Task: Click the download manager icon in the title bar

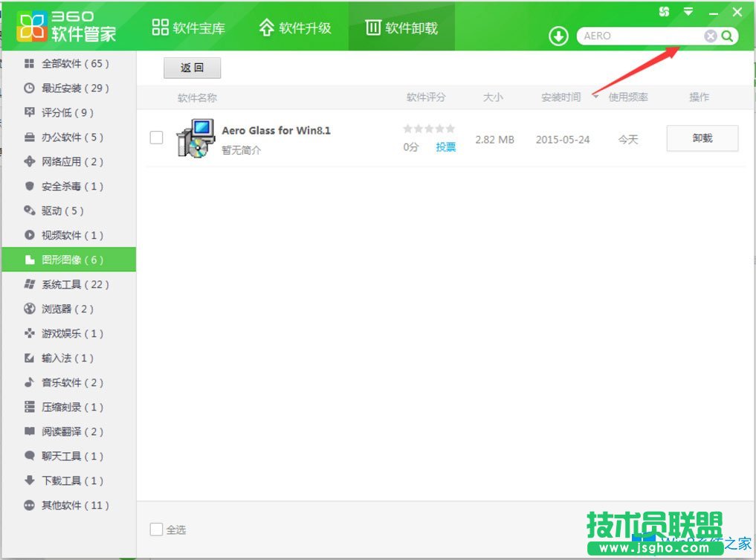Action: point(558,35)
